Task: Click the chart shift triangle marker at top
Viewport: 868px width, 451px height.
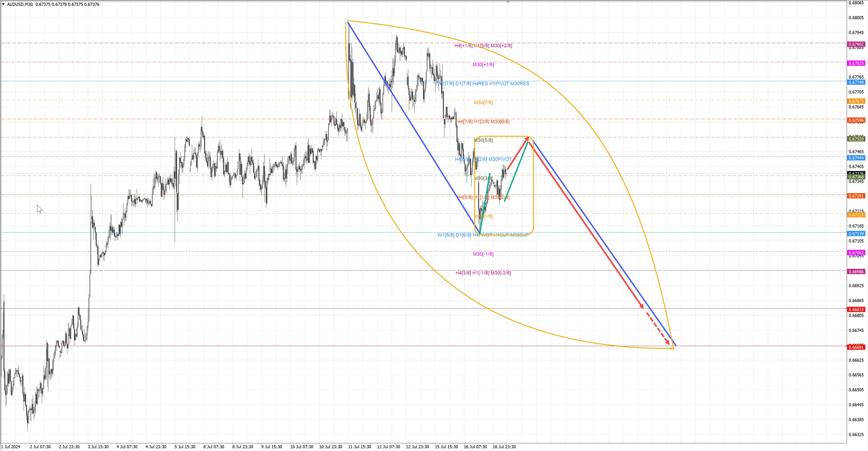Action: 508,2
